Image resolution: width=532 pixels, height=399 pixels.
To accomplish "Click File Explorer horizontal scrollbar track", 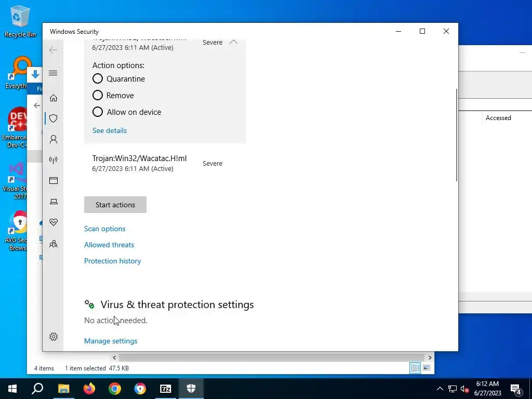I will click(x=271, y=357).
